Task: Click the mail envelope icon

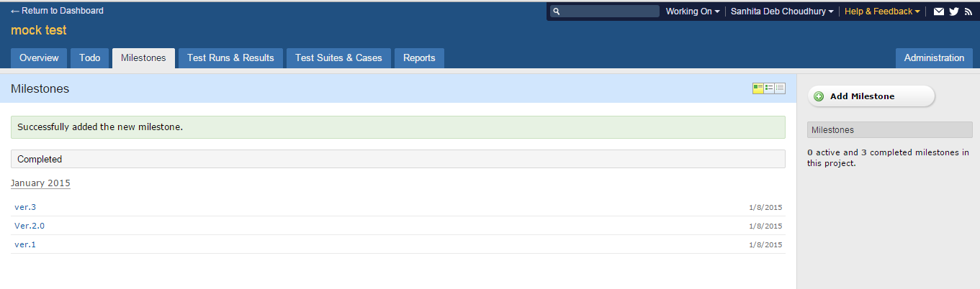Action: pyautogui.click(x=939, y=12)
